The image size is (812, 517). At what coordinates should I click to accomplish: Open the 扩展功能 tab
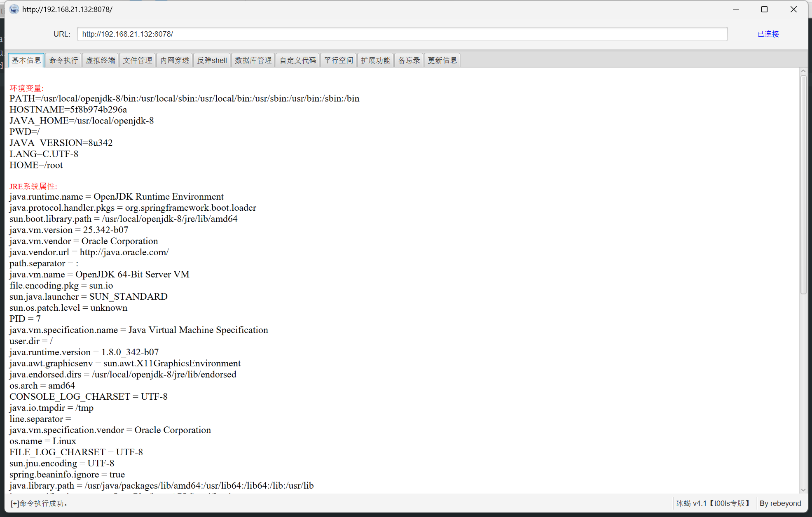point(375,61)
